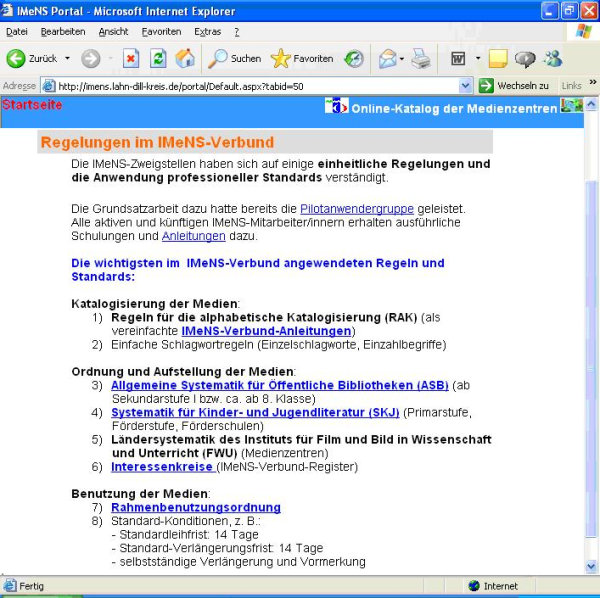The height and width of the screenshot is (598, 600).
Task: Open the Anleitungen link
Action: (x=194, y=236)
